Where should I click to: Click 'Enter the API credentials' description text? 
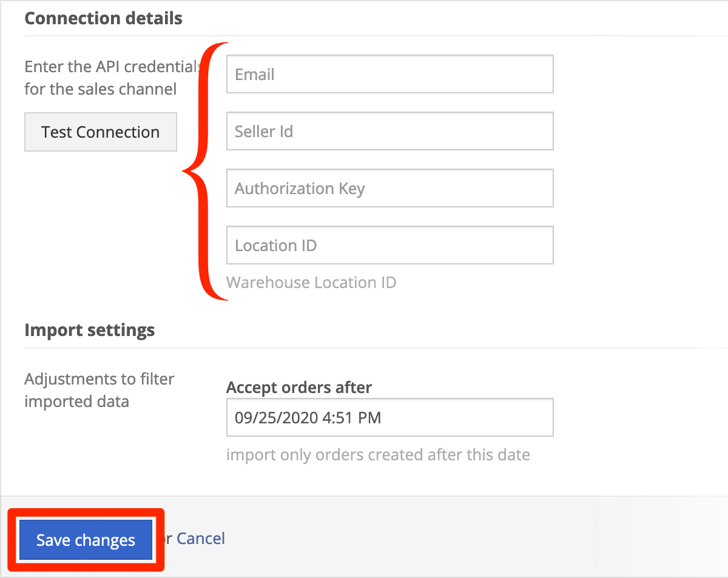[112, 78]
